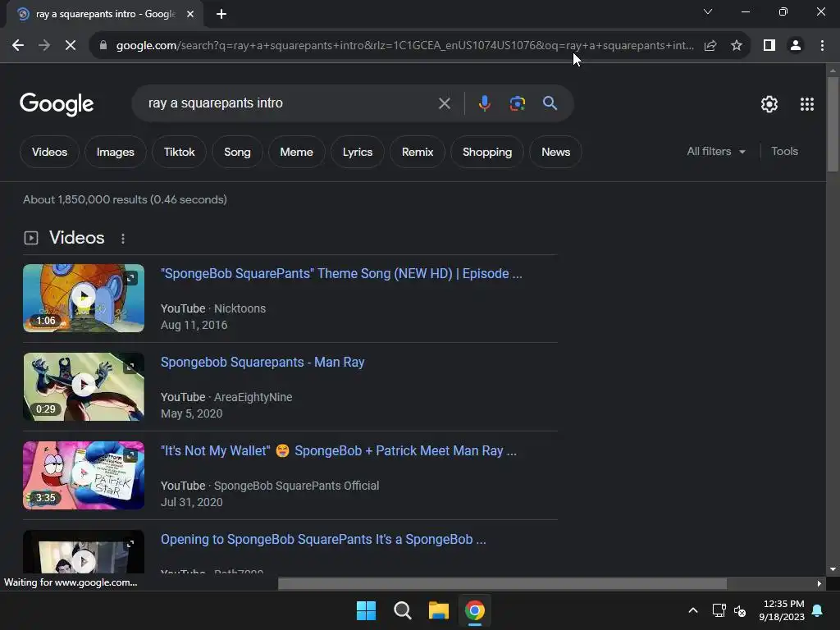This screenshot has height=630, width=840.
Task: View site information via the lock icon
Action: (103, 46)
